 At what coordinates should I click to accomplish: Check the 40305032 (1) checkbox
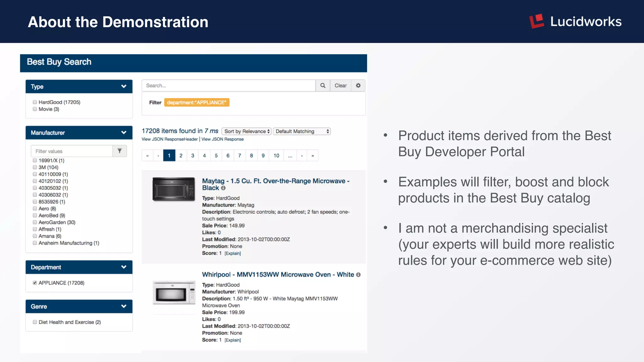coord(35,188)
